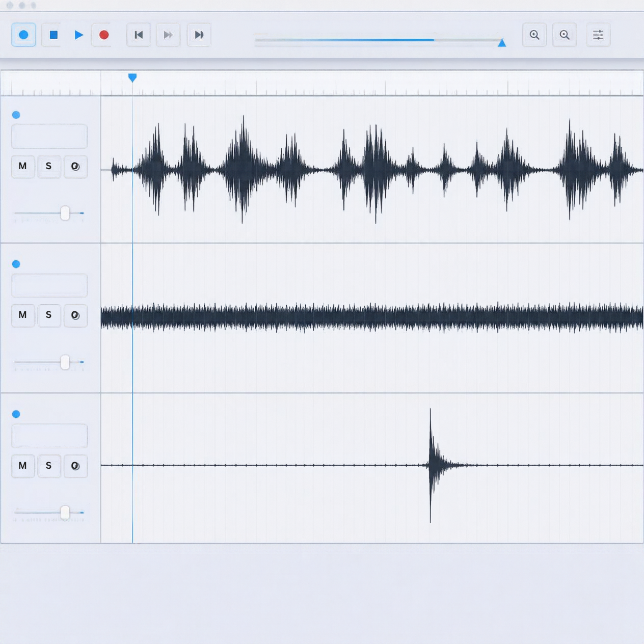Toggle the blue dot indicator on the first track
644x644 pixels.
(16, 115)
